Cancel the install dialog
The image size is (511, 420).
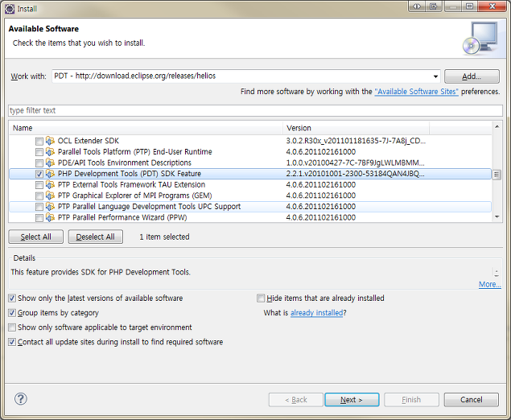pyautogui.click(x=472, y=399)
